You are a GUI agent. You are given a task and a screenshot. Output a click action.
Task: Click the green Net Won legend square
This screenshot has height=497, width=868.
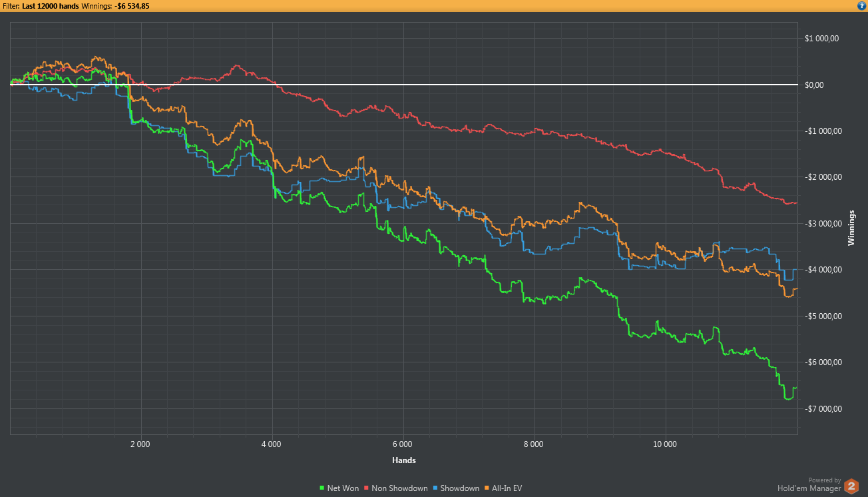(322, 488)
